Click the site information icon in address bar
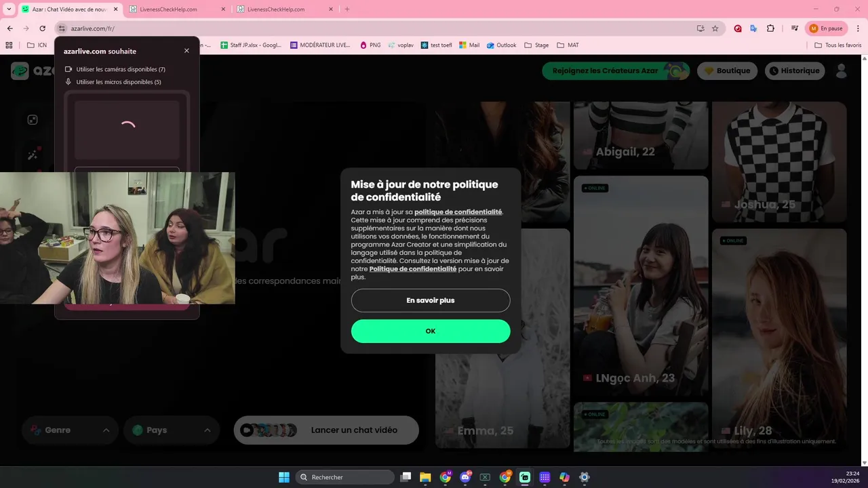Image resolution: width=868 pixels, height=488 pixels. point(62,28)
